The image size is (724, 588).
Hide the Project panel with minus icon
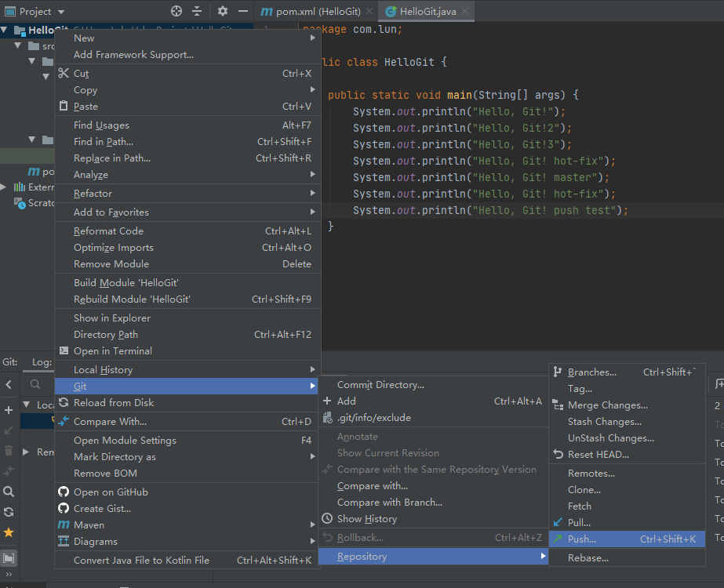tap(243, 11)
